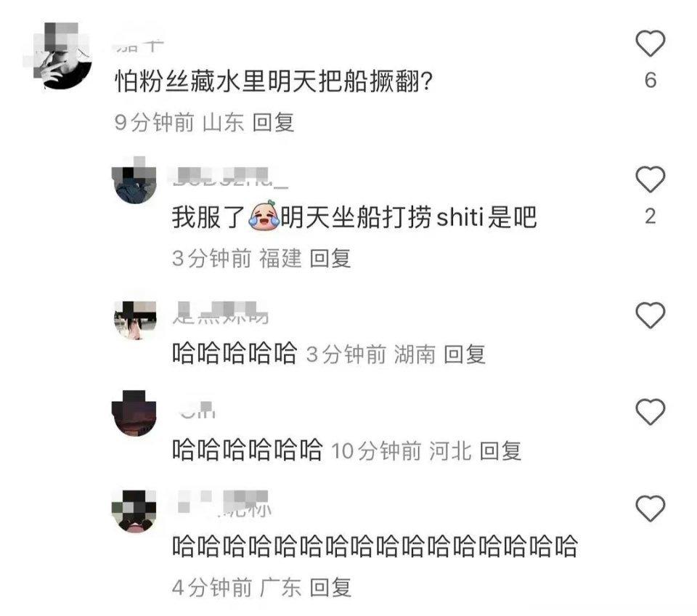Open the username above 我服了 comment
Screen dimensions: 697x616
[230, 179]
